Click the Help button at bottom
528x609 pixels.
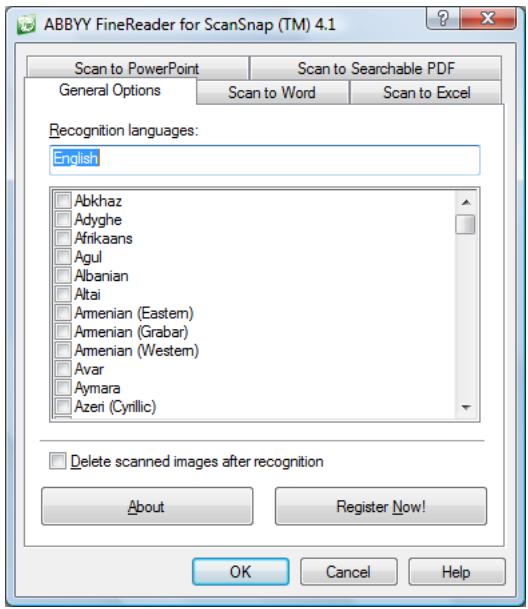tap(457, 572)
